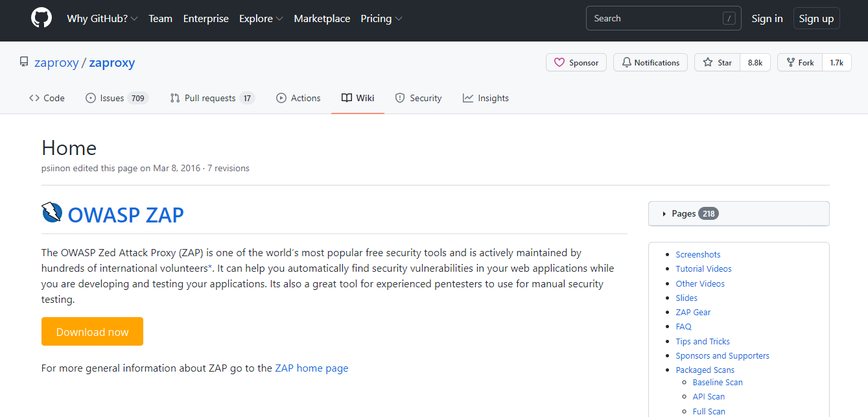Click the zaproxy owner link
Image resolution: width=868 pixels, height=417 pixels.
(56, 63)
